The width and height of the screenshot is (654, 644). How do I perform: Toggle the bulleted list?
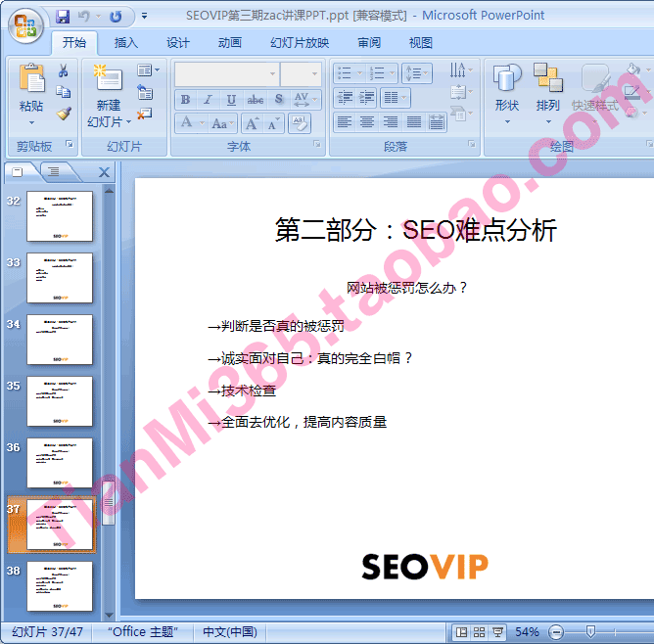[350, 73]
